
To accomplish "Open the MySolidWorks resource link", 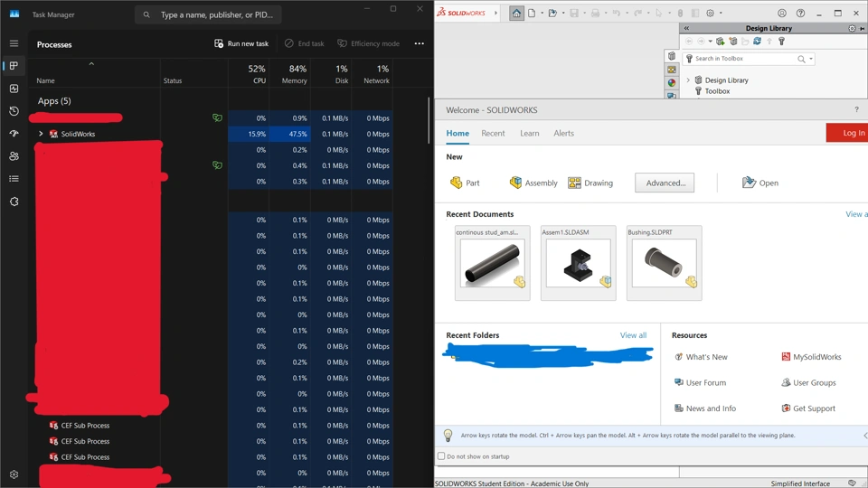I will click(x=816, y=357).
